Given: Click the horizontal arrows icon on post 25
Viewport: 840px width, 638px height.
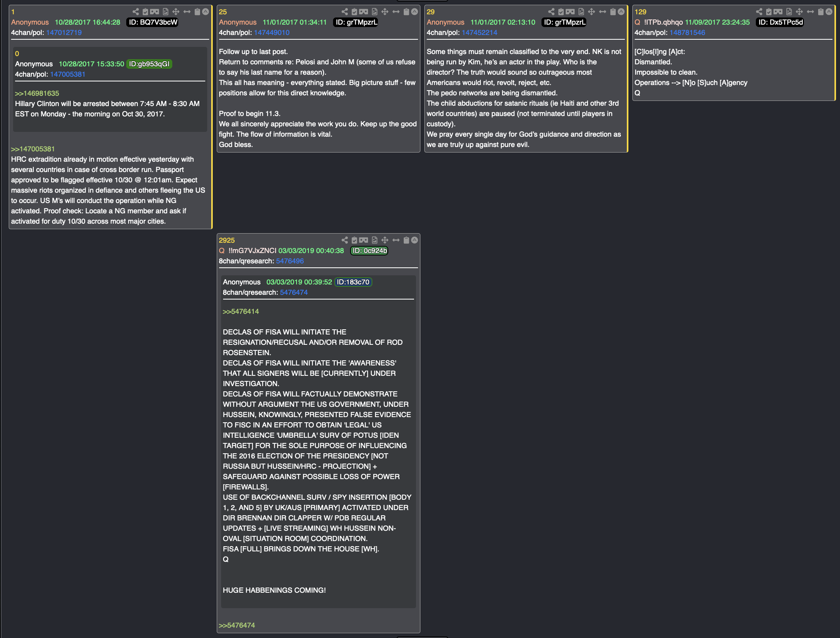Looking at the screenshot, I should [x=396, y=12].
